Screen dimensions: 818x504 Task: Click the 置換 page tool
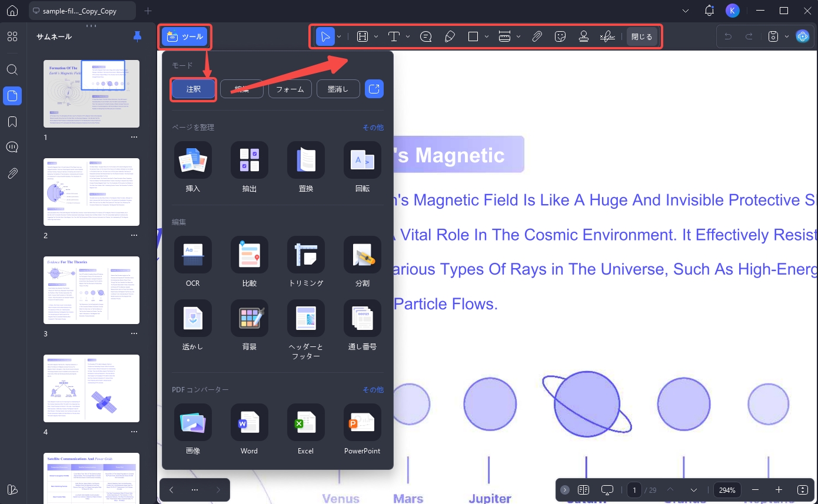[x=306, y=167]
